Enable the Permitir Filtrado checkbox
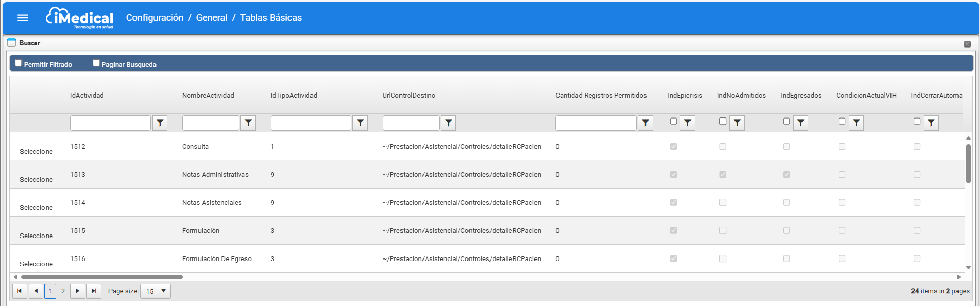 tap(18, 63)
